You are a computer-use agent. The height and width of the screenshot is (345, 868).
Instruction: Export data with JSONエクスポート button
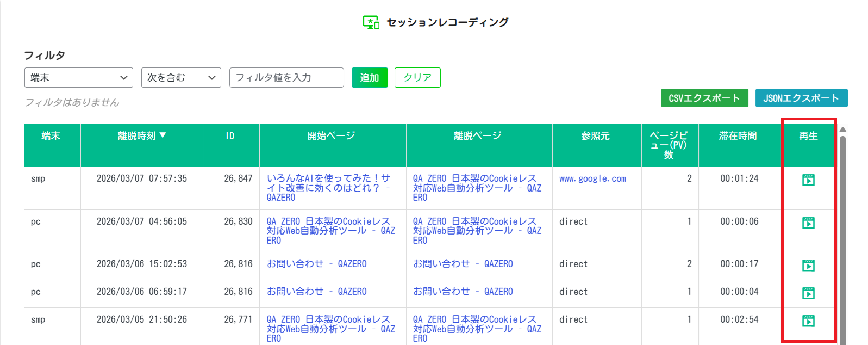[801, 98]
